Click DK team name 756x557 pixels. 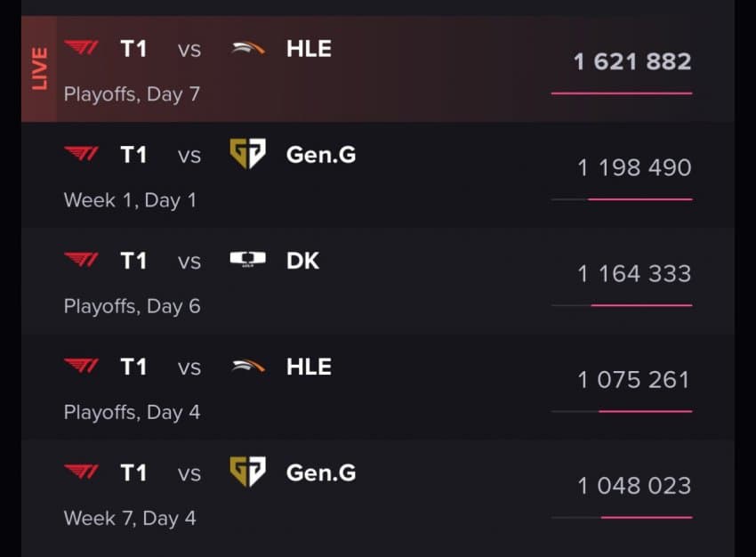pyautogui.click(x=302, y=261)
